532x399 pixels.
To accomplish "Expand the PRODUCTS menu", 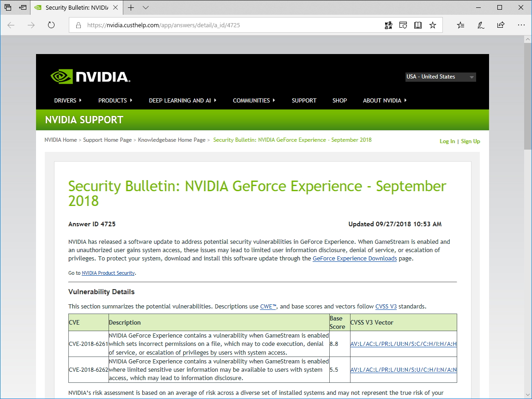I will tap(115, 100).
